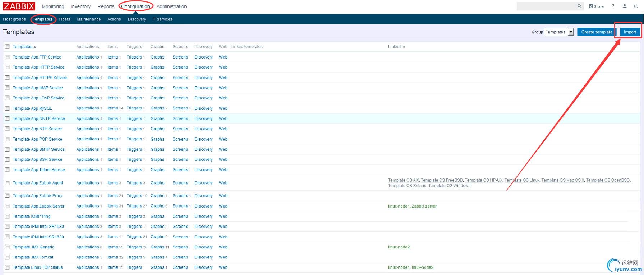Open linux-node1 in Zabbix Server row
644x275 pixels.
(x=399, y=206)
